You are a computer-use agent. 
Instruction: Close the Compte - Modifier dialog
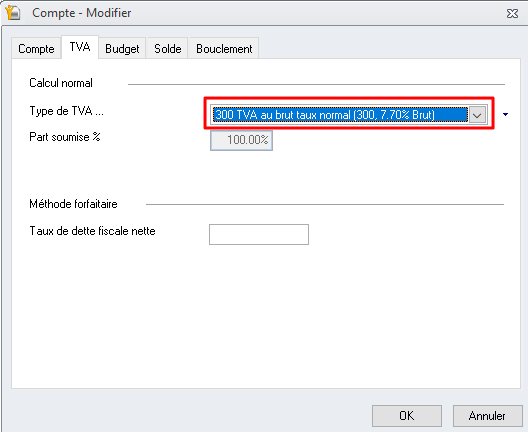click(512, 13)
